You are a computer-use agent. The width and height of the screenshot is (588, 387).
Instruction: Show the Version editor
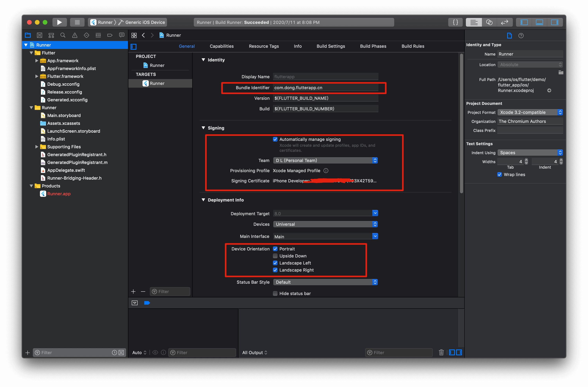504,22
